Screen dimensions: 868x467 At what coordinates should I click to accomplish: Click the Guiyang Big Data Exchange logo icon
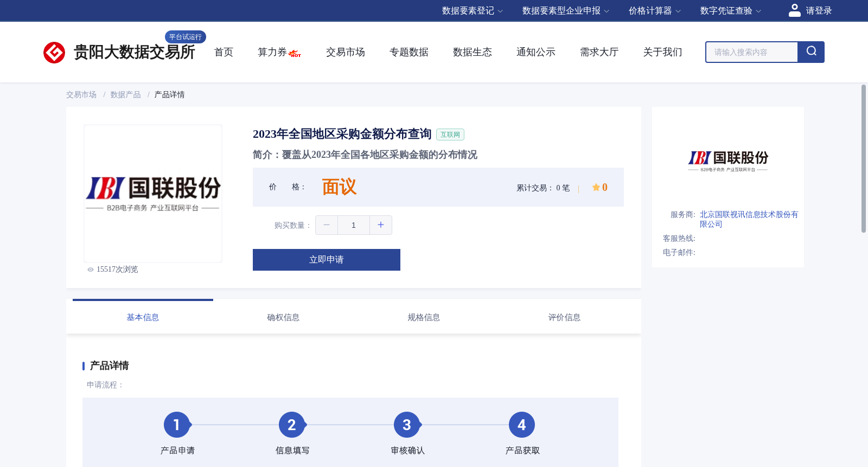(54, 53)
